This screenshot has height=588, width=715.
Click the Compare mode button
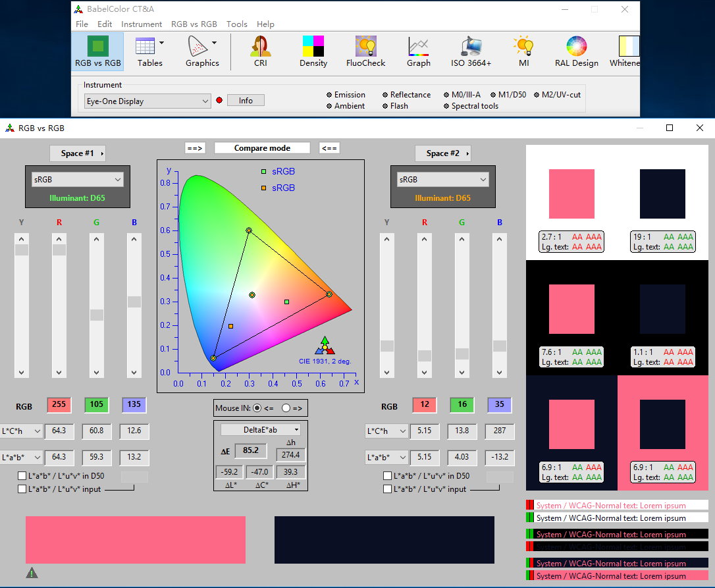pos(262,148)
